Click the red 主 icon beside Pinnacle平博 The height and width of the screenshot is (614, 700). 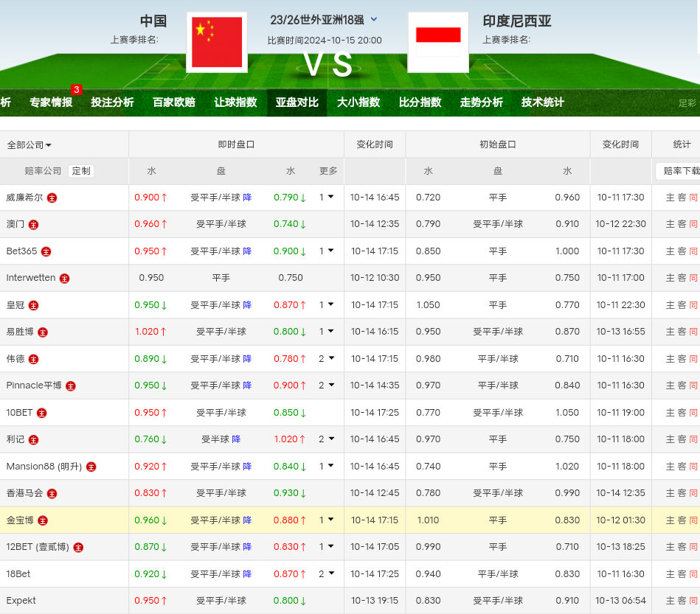(71, 386)
